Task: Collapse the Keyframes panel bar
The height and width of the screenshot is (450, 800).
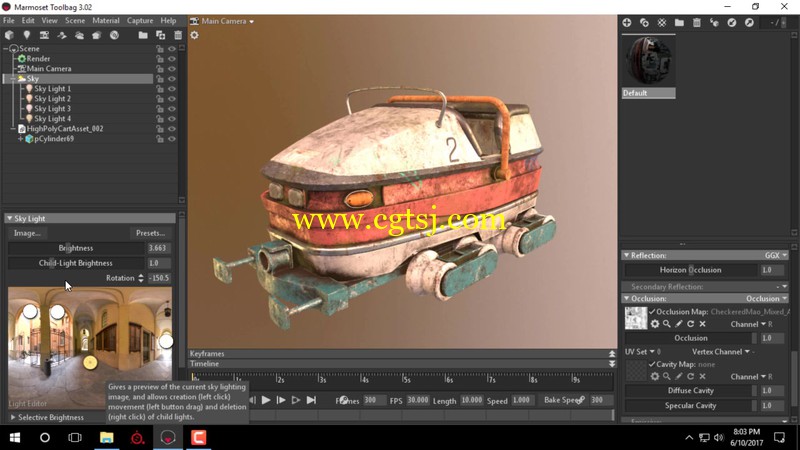Action: click(x=612, y=354)
